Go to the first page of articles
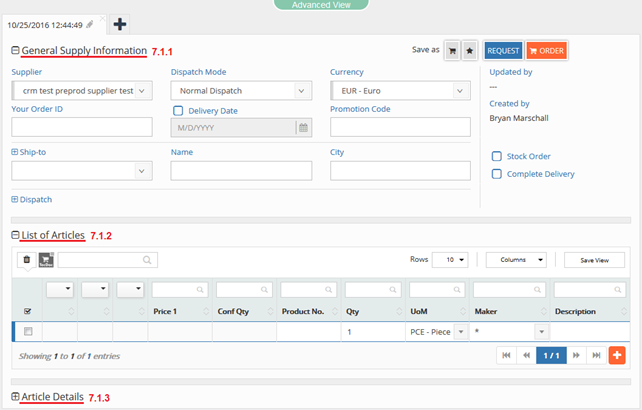 (x=505, y=355)
